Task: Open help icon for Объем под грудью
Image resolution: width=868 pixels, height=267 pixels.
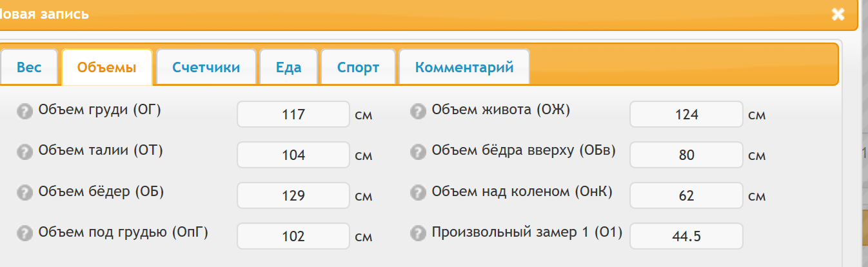Action: pos(25,233)
